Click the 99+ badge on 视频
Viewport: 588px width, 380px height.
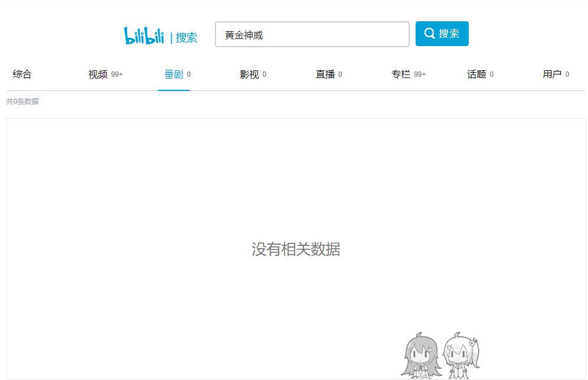116,74
